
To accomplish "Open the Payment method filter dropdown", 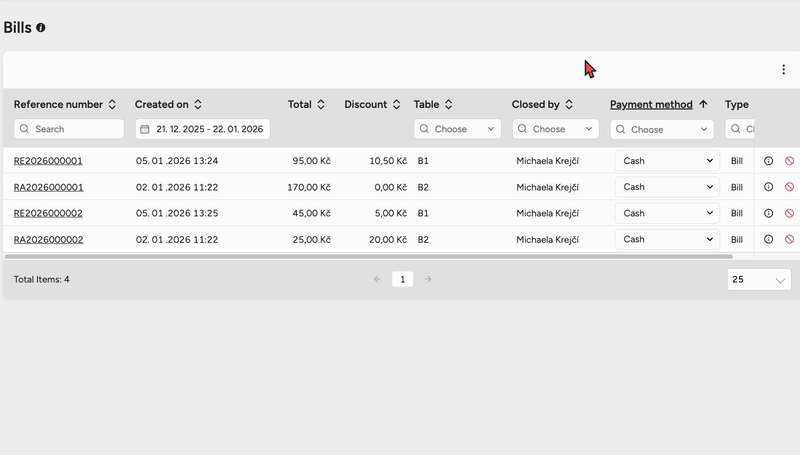I will (661, 129).
